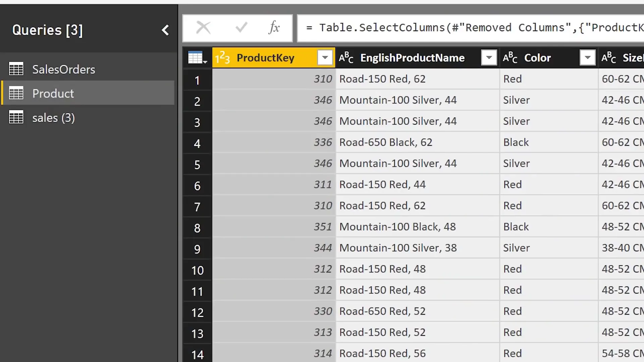Collapse the Queries pane with the chevron
Viewport: 644px width, 362px height.
point(165,30)
